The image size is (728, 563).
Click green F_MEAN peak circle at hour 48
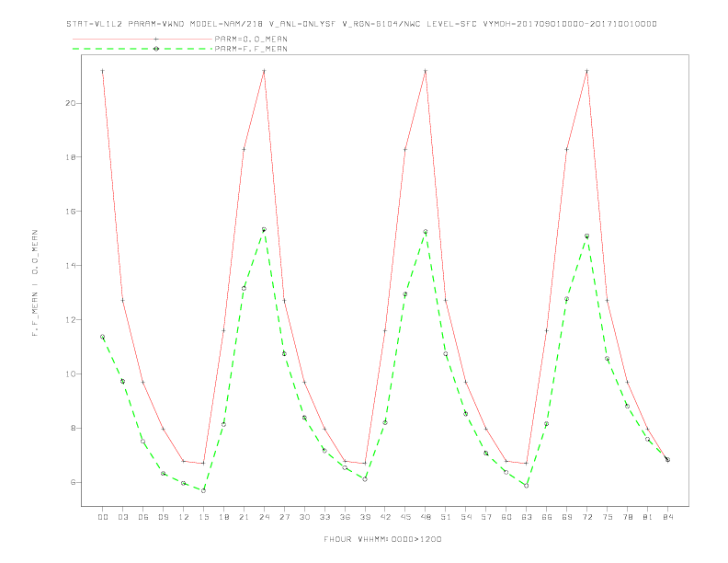[426, 231]
